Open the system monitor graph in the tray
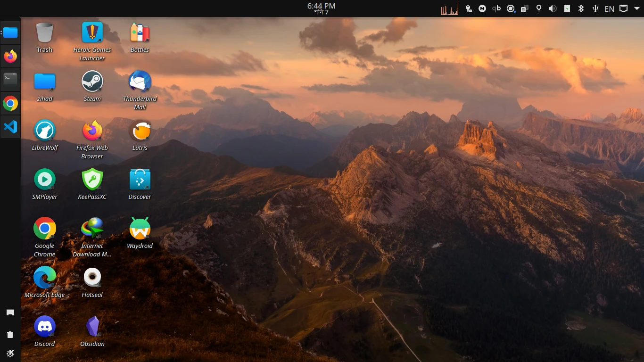The image size is (644, 362). (x=449, y=8)
